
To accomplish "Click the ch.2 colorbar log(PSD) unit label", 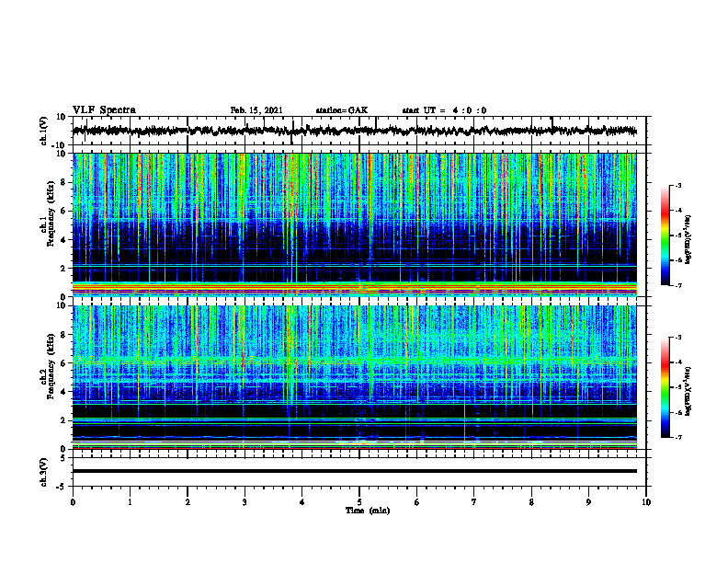I will [x=688, y=391].
